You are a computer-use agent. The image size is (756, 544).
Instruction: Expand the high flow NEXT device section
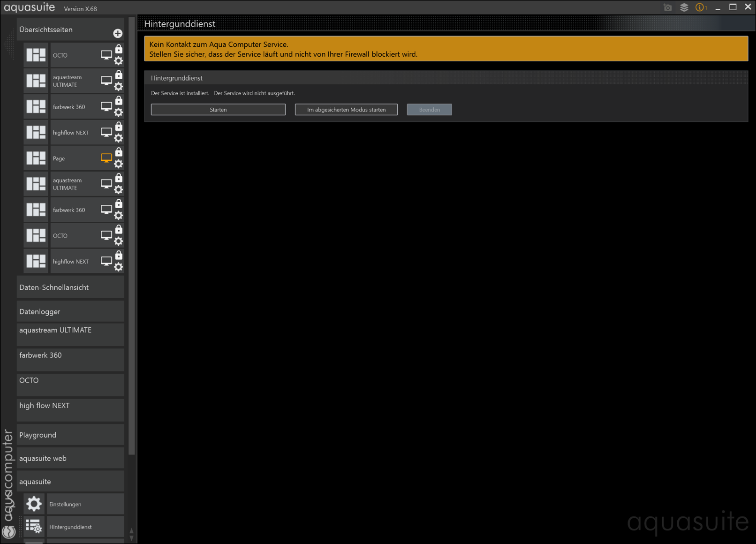pos(70,410)
